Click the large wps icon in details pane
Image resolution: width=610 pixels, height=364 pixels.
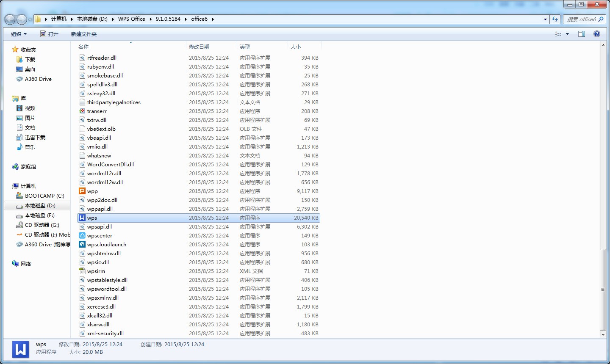[20, 349]
